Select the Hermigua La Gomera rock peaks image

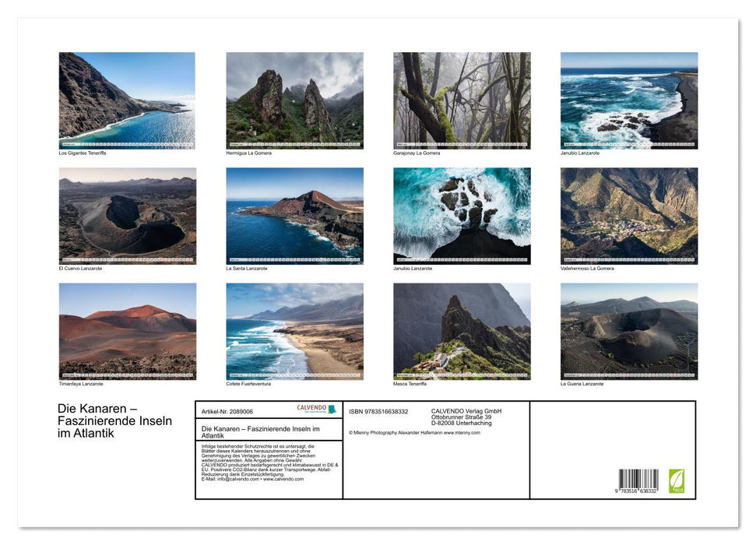coord(294,100)
